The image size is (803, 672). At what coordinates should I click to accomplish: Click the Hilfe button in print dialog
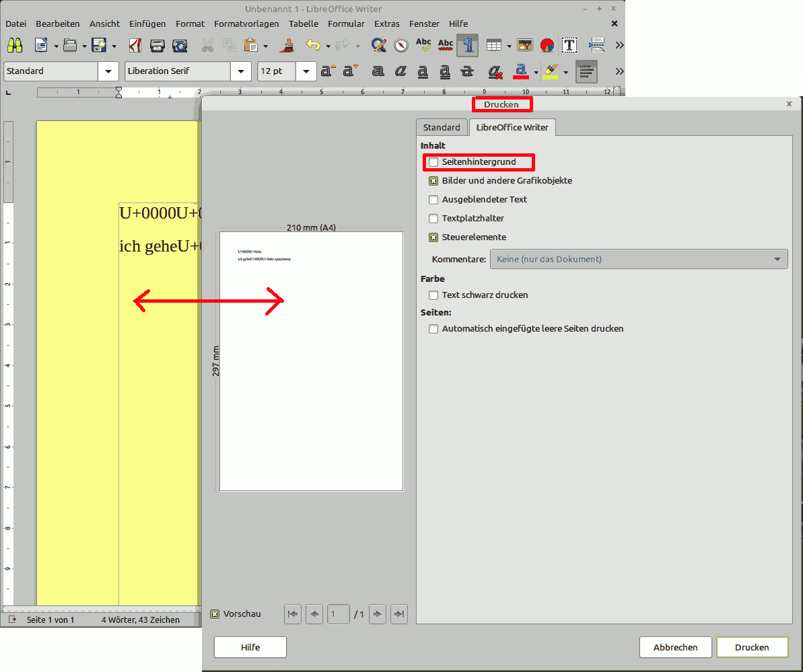[250, 647]
